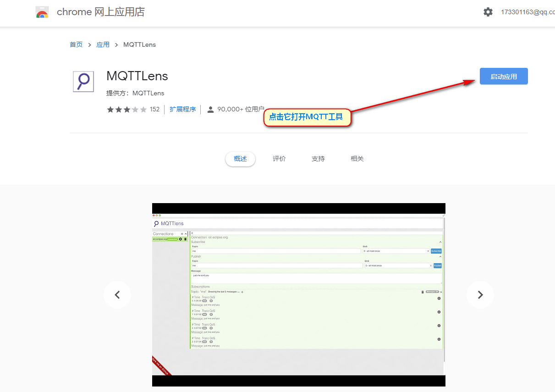
Task: Open settings gear icon in header
Action: pyautogui.click(x=488, y=12)
